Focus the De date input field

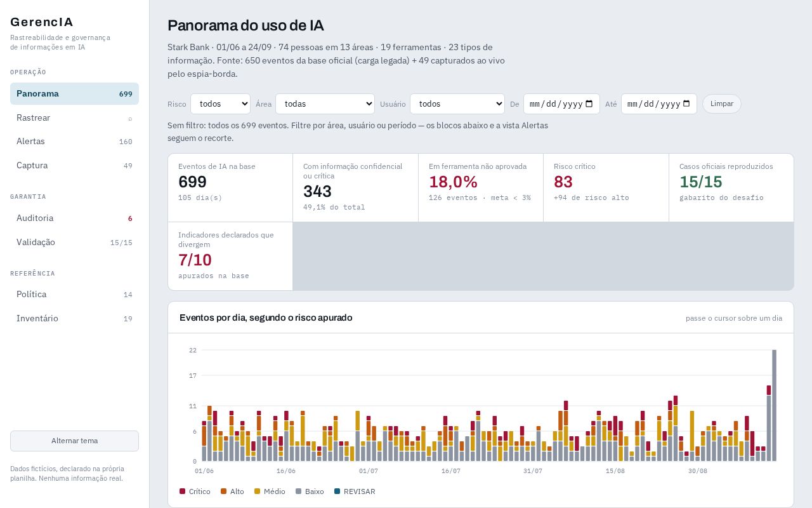(x=561, y=104)
